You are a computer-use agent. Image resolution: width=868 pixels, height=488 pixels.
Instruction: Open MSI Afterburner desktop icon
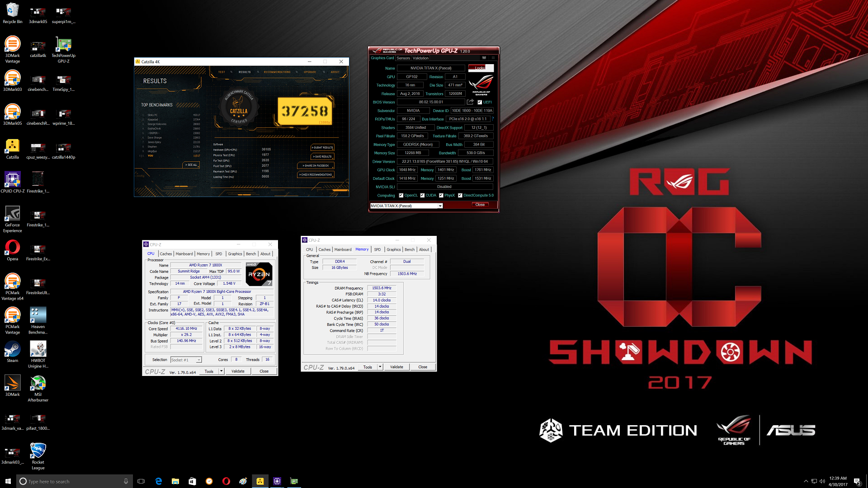pos(38,389)
